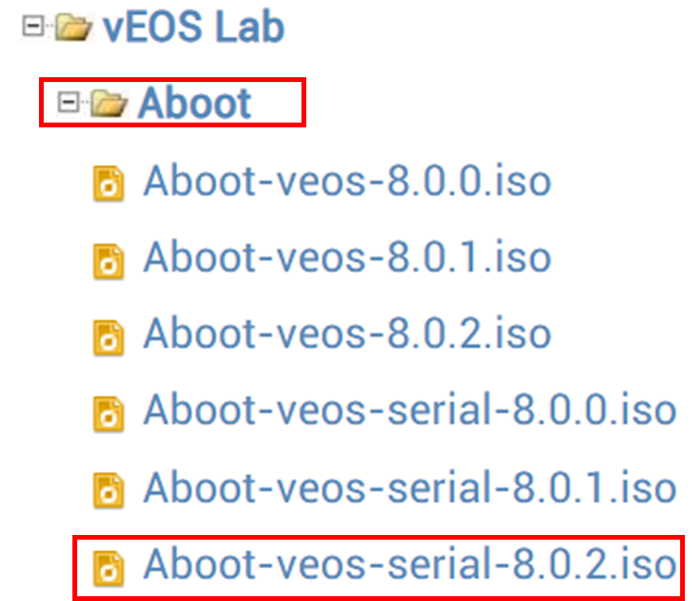Image resolution: width=700 pixels, height=601 pixels.
Task: Download Aboot-veos-8.0.2.iso
Action: pos(347,334)
